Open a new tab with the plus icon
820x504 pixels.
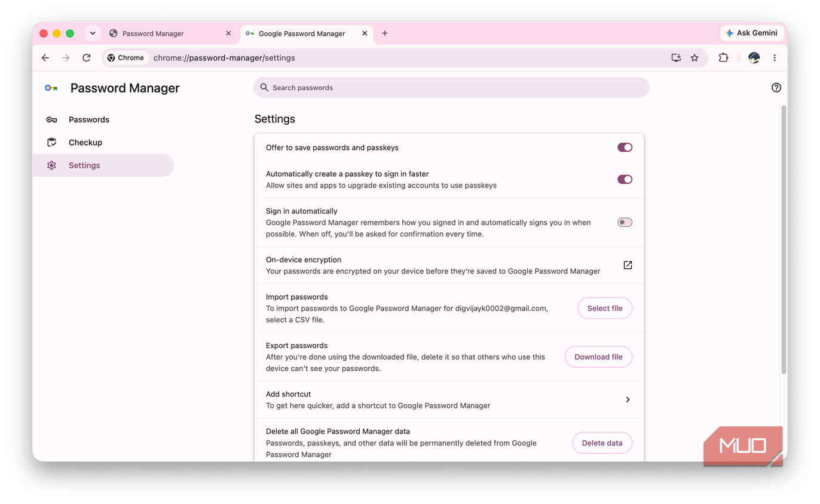pos(384,33)
